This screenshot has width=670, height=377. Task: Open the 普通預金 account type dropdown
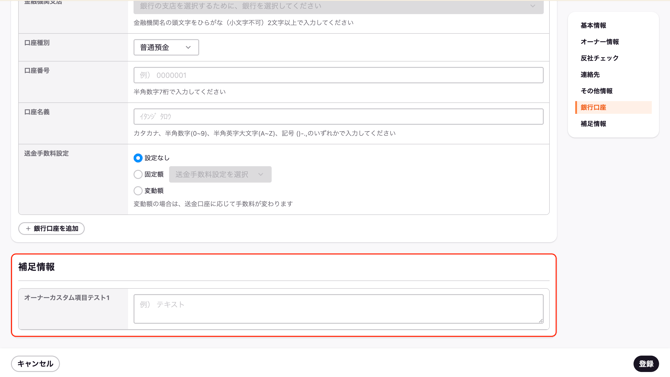166,47
